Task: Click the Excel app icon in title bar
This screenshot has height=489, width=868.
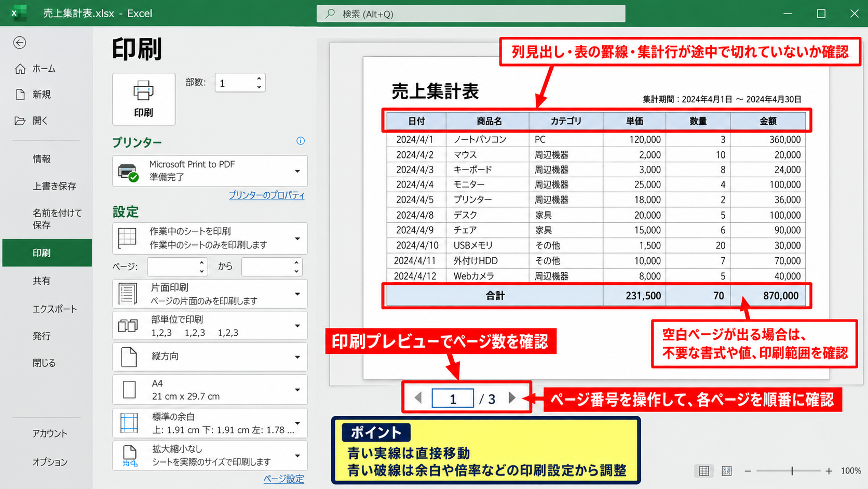Action: [x=19, y=13]
